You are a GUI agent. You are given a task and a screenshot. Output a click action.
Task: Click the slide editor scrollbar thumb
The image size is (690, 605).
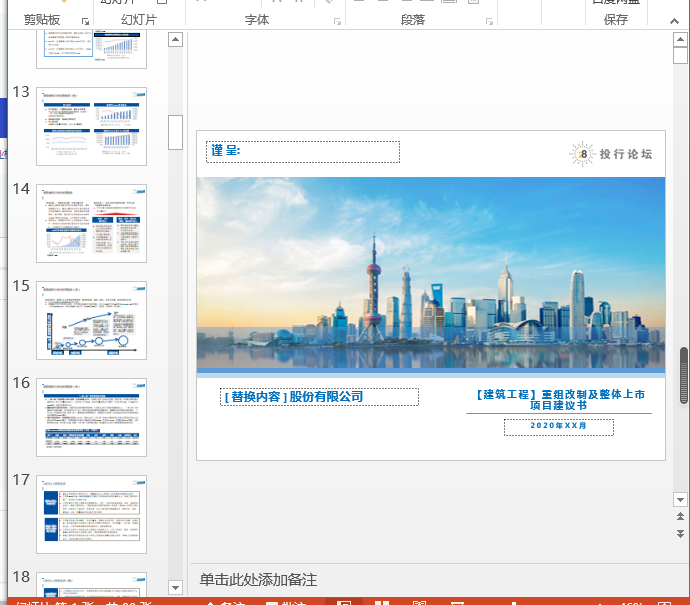tap(680, 56)
